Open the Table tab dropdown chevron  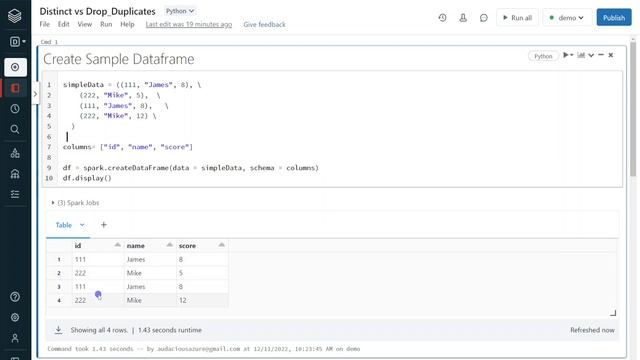(82, 225)
